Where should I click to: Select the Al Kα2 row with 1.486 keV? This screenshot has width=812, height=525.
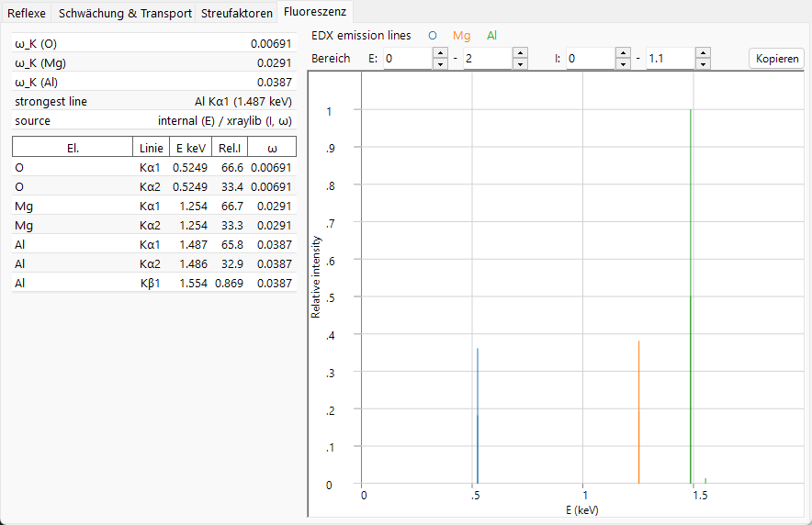click(x=153, y=263)
